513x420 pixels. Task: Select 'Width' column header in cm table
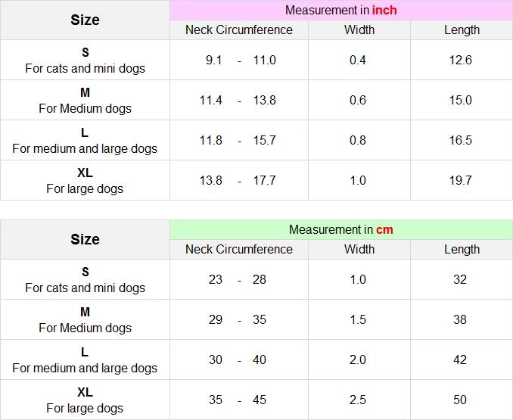359,250
